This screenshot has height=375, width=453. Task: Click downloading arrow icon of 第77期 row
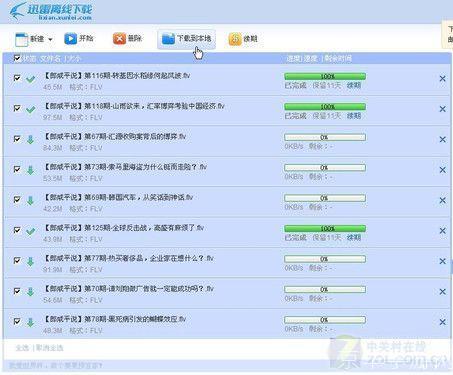30,262
